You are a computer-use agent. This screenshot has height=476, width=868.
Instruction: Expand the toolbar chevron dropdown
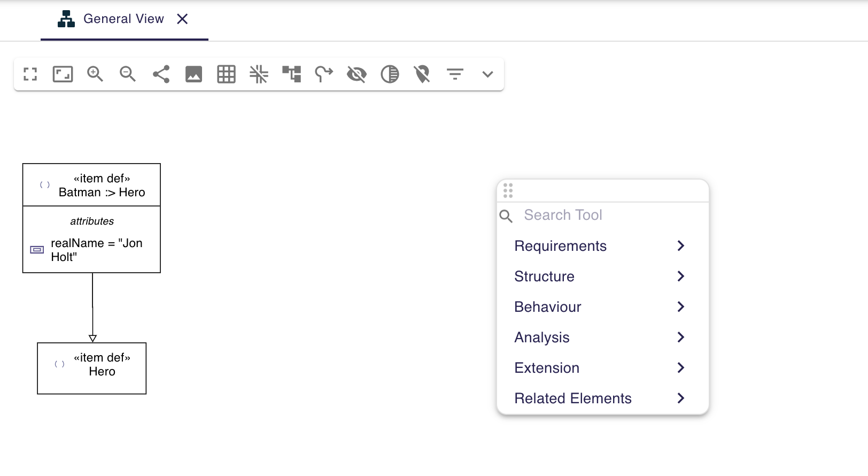pyautogui.click(x=487, y=74)
